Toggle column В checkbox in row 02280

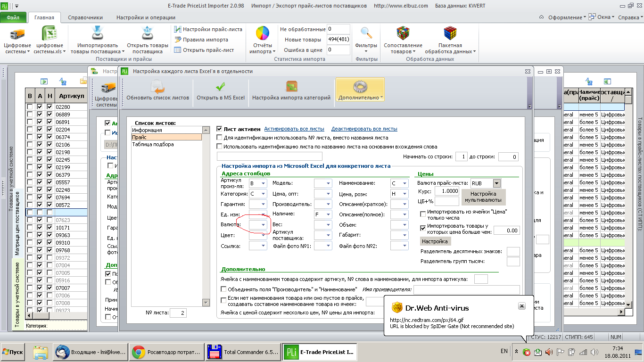30,107
